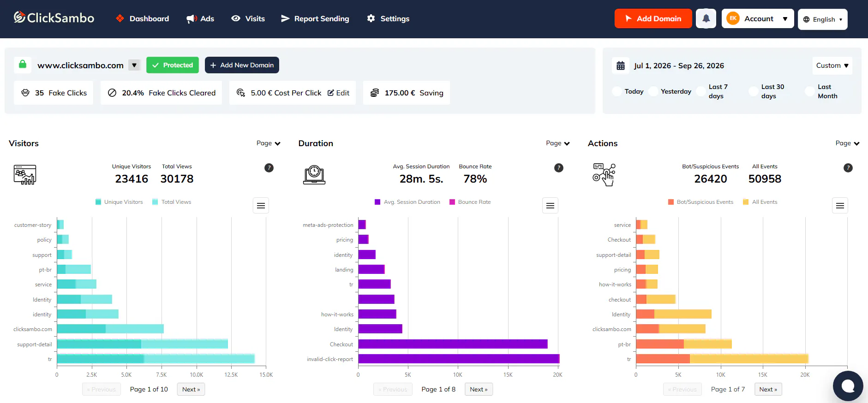The height and width of the screenshot is (403, 868).
Task: Click the ClickSambo logo
Action: tap(54, 18)
